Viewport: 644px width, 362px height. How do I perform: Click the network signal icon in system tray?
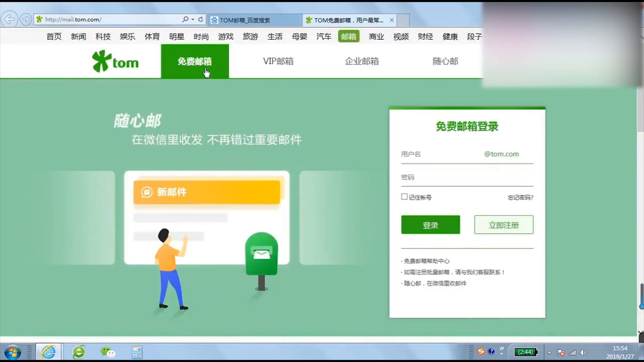click(573, 352)
